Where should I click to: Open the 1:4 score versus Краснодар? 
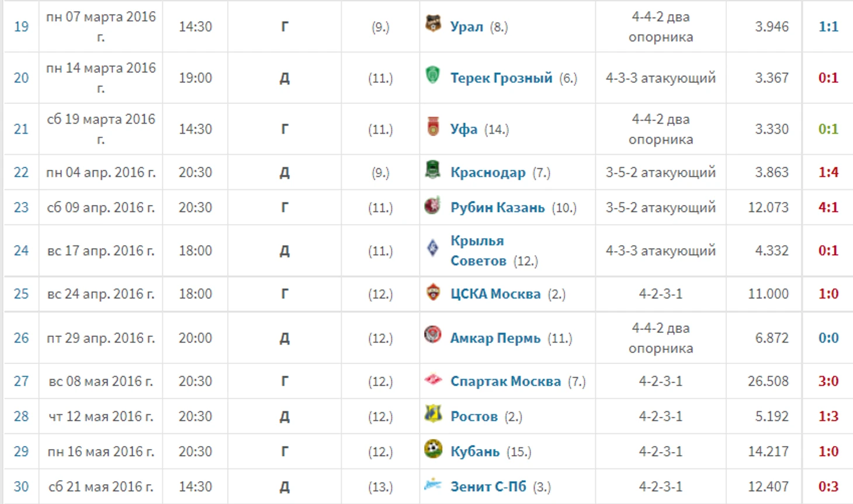pos(828,172)
